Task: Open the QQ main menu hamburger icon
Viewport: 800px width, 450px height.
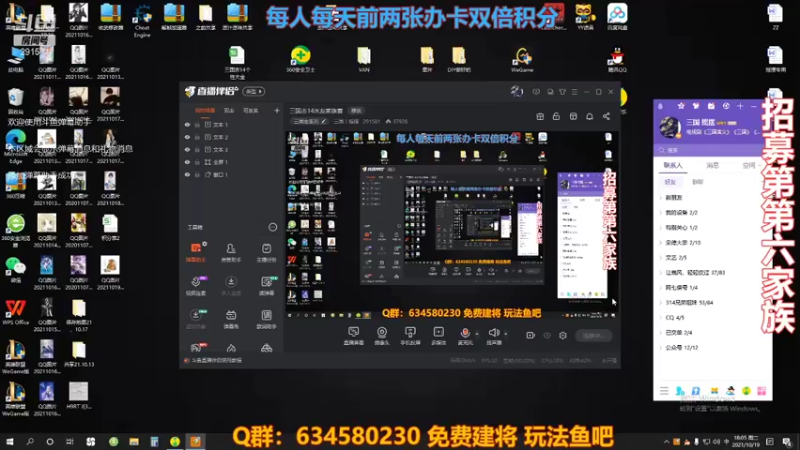Action: [664, 391]
